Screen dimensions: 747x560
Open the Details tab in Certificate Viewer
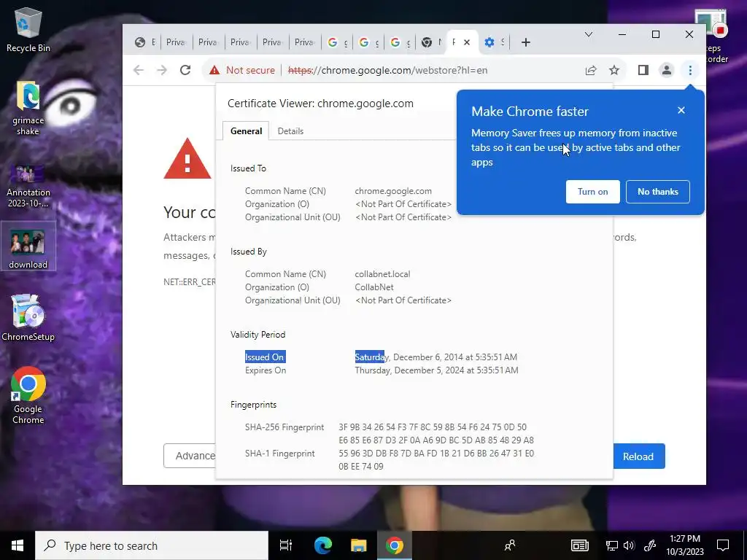click(x=290, y=131)
